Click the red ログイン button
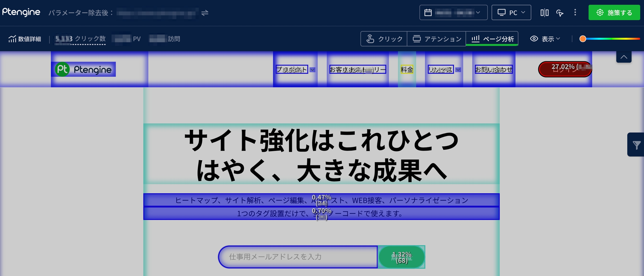The width and height of the screenshot is (644, 276). (x=564, y=69)
